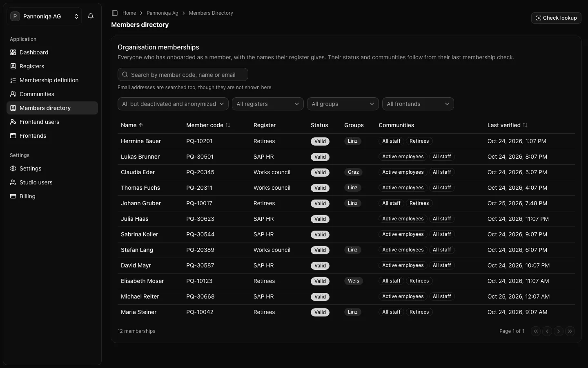This screenshot has height=368, width=588.
Task: Open Members directory in sidebar
Action: tap(52, 108)
